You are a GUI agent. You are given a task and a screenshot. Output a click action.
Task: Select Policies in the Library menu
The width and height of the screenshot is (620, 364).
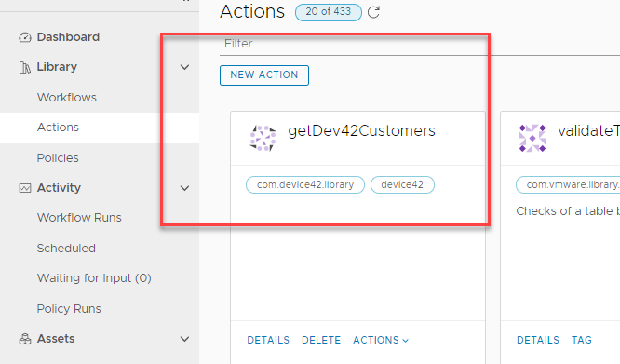(58, 158)
